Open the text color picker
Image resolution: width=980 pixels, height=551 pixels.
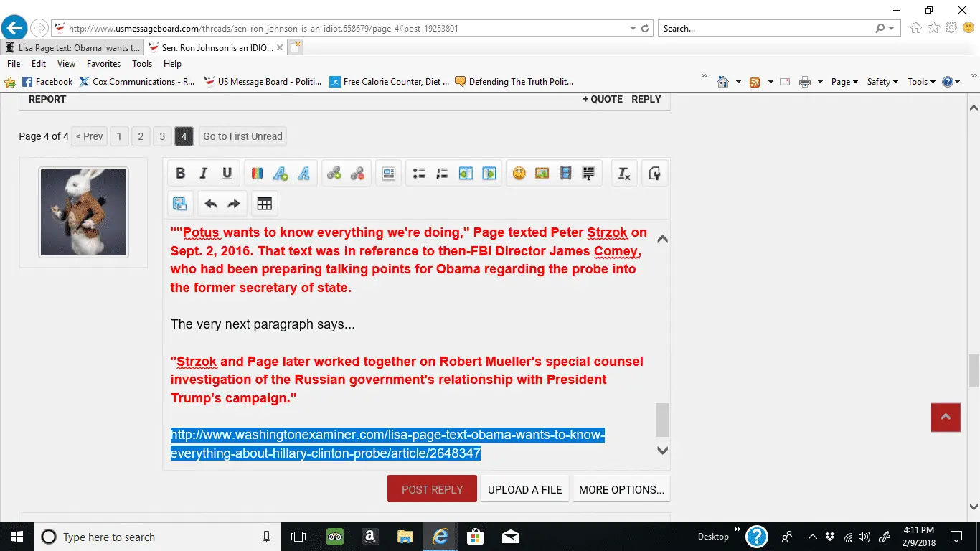click(x=257, y=174)
